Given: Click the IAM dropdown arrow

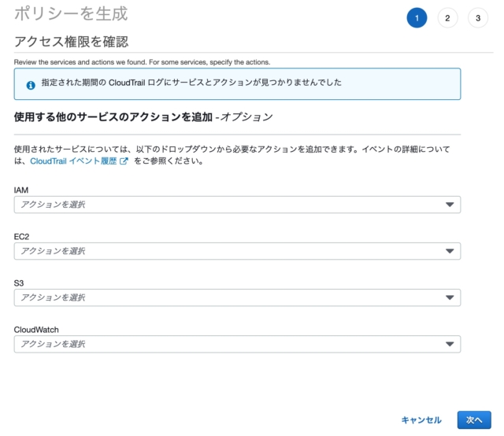Looking at the screenshot, I should pyautogui.click(x=450, y=205).
